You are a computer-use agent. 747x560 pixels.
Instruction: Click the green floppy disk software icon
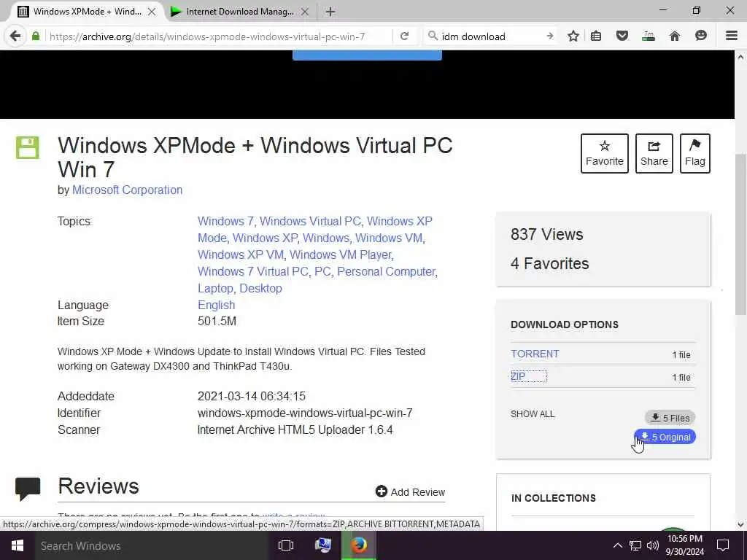pos(27,147)
